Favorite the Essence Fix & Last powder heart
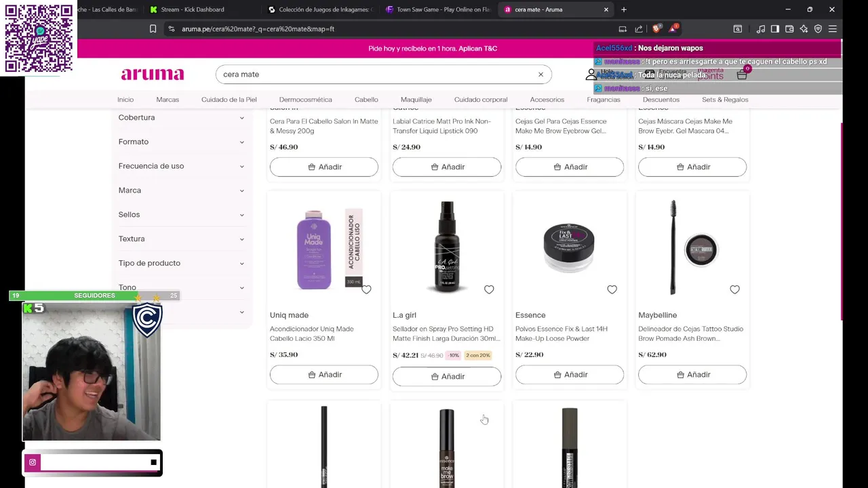The width and height of the screenshot is (868, 488). tap(612, 289)
